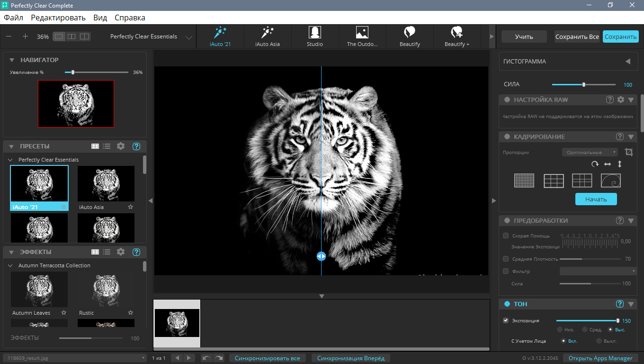Select the Сред. exposure radio
Screen dimensions: 644x364
pos(585,329)
